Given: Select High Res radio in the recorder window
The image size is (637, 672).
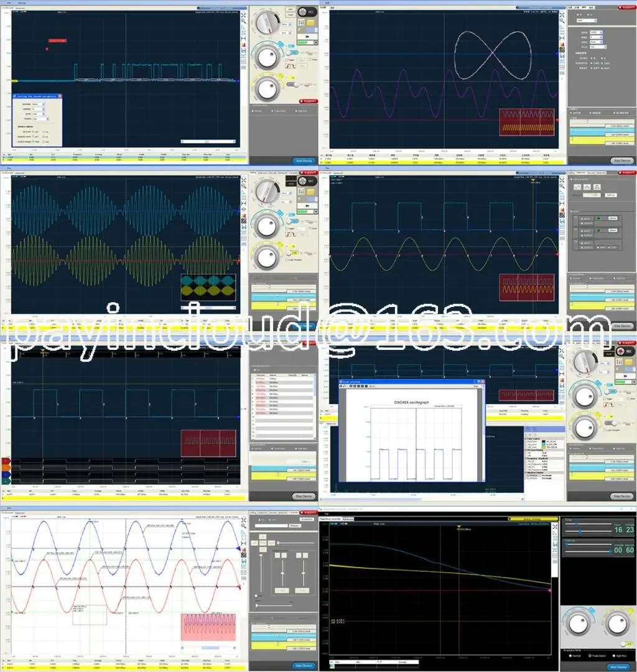Looking at the screenshot, I should pyautogui.click(x=613, y=656).
